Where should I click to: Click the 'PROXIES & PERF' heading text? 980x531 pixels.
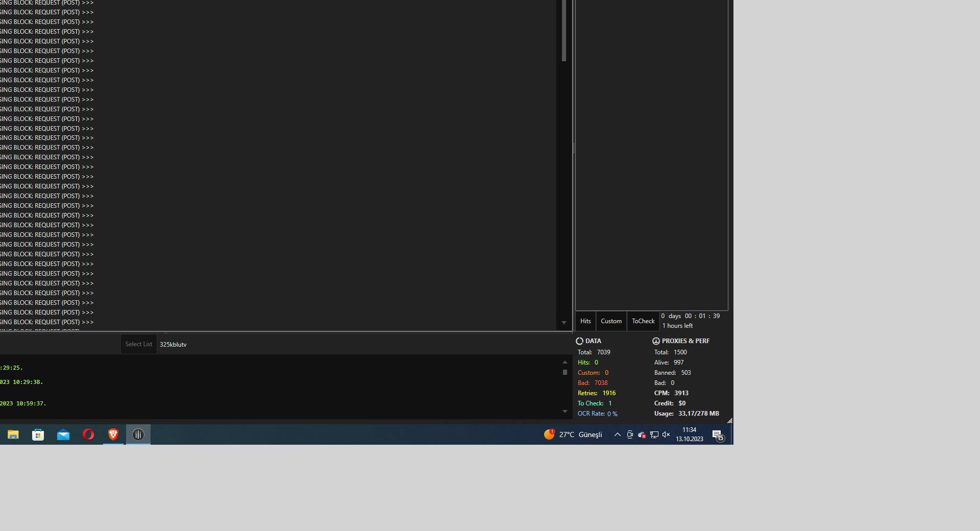[x=685, y=341]
